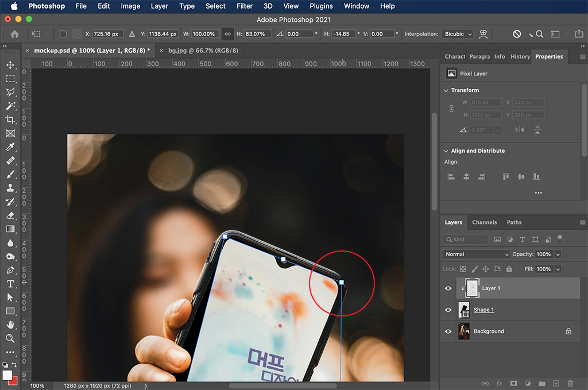Hide Layer 1 visibility
Screen dimensions: 588x390
point(448,288)
